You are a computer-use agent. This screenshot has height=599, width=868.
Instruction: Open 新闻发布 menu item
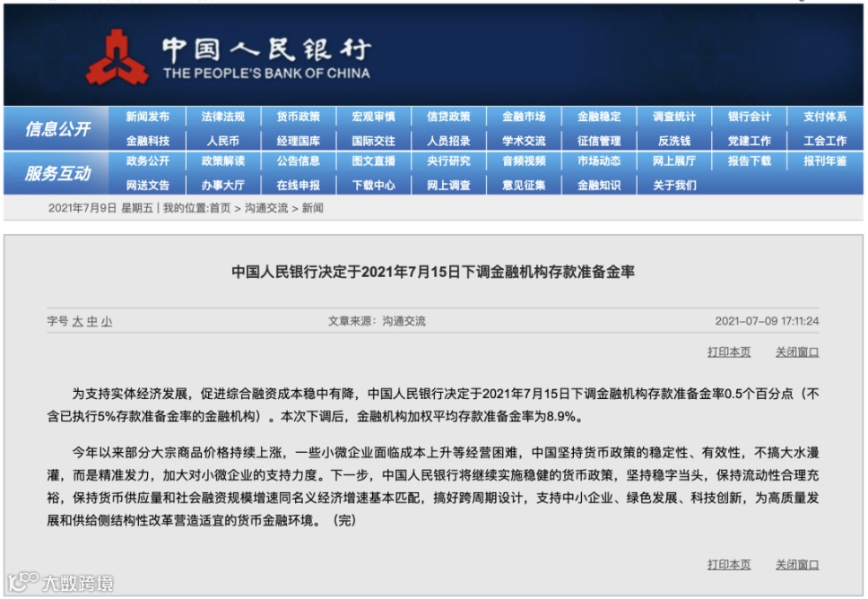coord(147,117)
